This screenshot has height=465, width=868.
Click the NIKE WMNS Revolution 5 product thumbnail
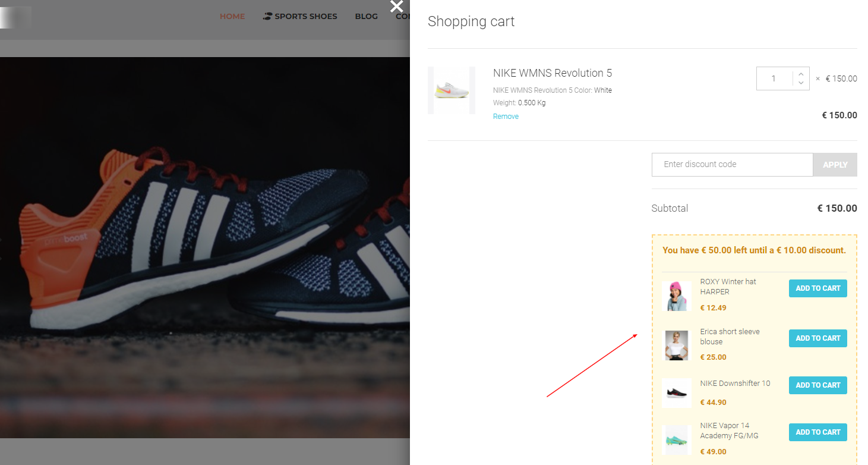pyautogui.click(x=452, y=90)
